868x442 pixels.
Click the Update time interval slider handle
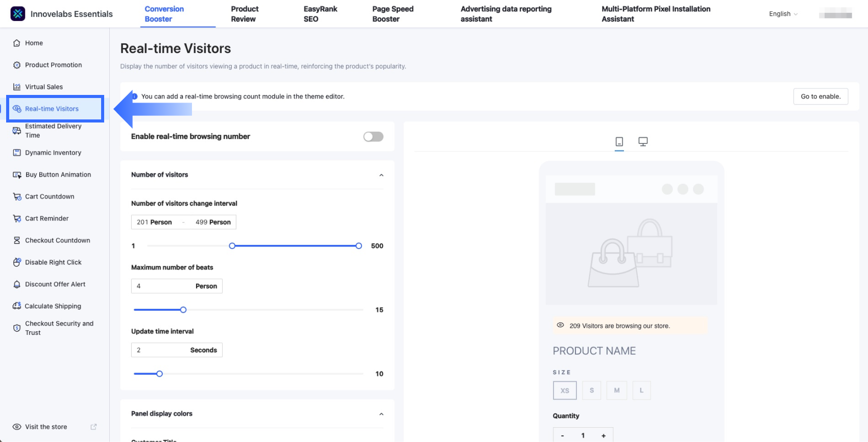[x=159, y=374]
